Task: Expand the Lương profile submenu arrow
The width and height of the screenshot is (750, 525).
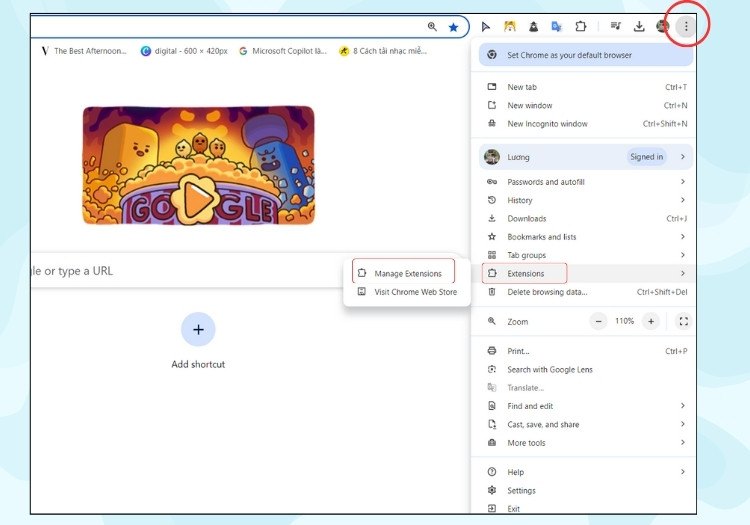Action: tap(683, 157)
